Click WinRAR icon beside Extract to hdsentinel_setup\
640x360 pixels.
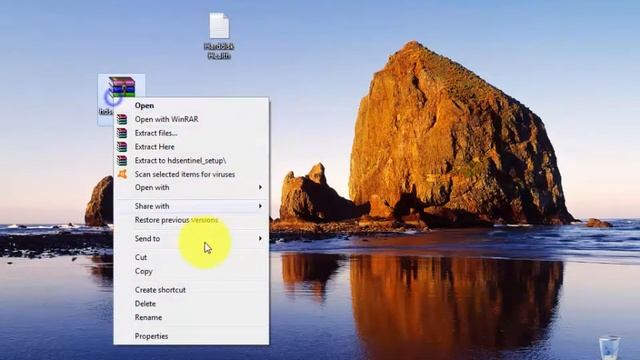tap(122, 160)
